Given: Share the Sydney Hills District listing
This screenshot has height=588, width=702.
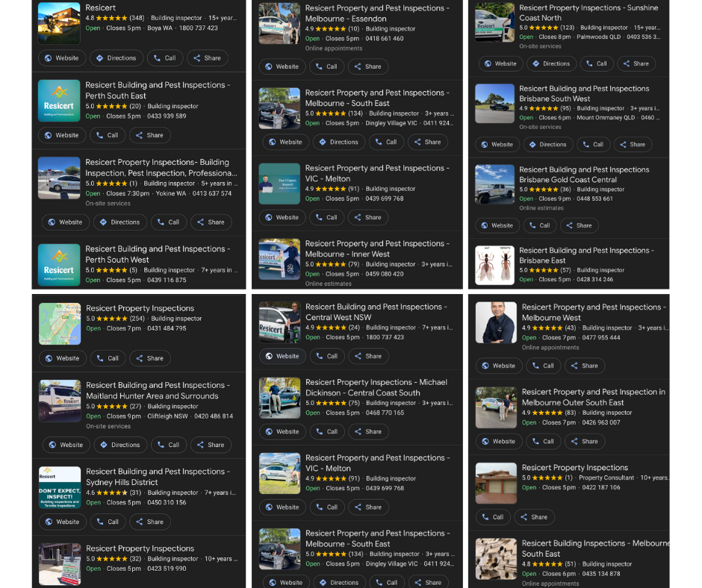Looking at the screenshot, I should 149,522.
